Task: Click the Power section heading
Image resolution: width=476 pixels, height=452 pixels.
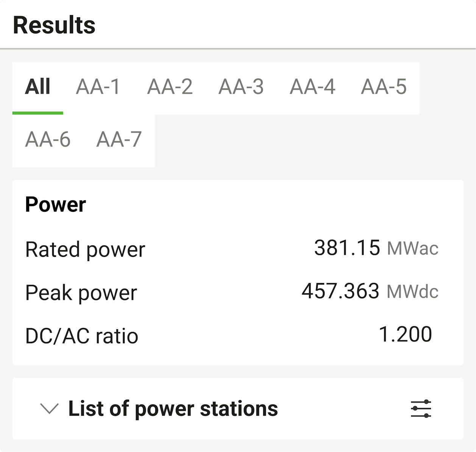Action: [x=56, y=205]
